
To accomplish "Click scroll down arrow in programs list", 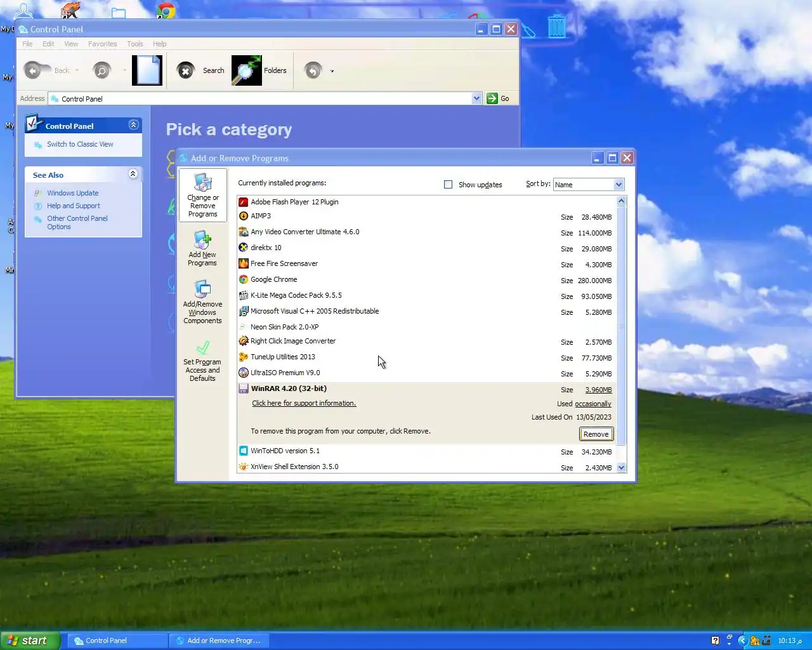I will (621, 467).
